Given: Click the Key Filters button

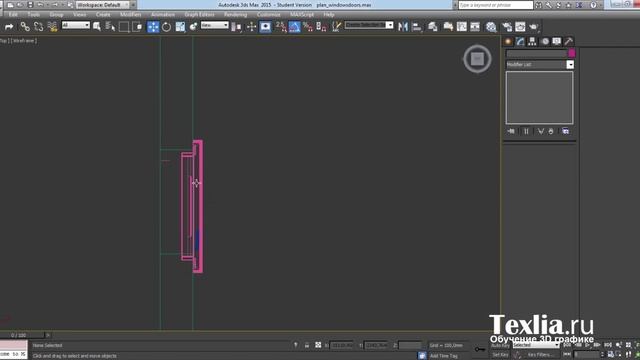Looking at the screenshot, I should click(540, 355).
